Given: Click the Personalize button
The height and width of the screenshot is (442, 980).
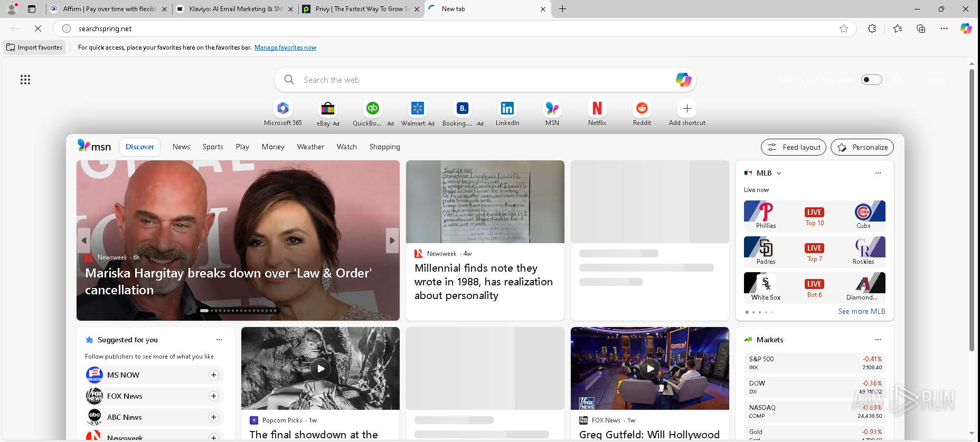Looking at the screenshot, I should coord(862,147).
